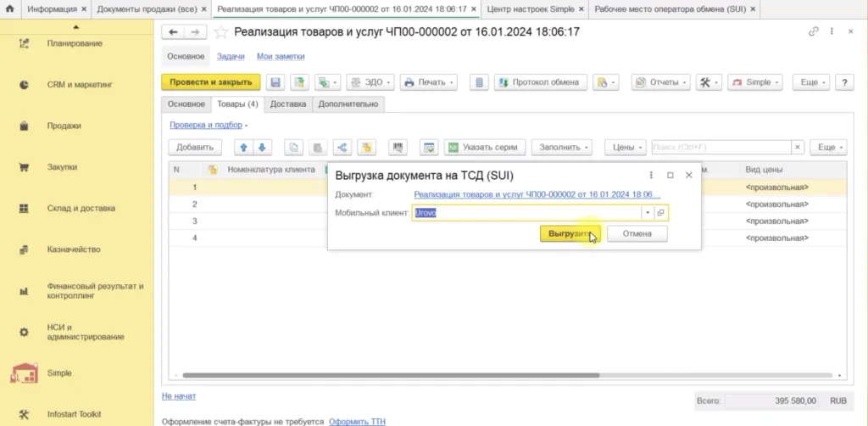Add document to favorites star
The image size is (868, 426).
tap(221, 32)
